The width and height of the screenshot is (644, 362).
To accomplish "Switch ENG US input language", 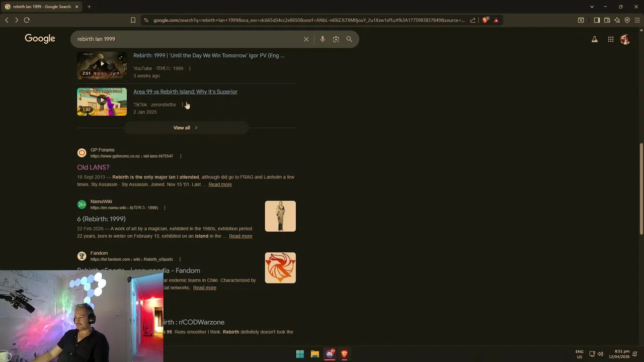I will click(x=580, y=354).
